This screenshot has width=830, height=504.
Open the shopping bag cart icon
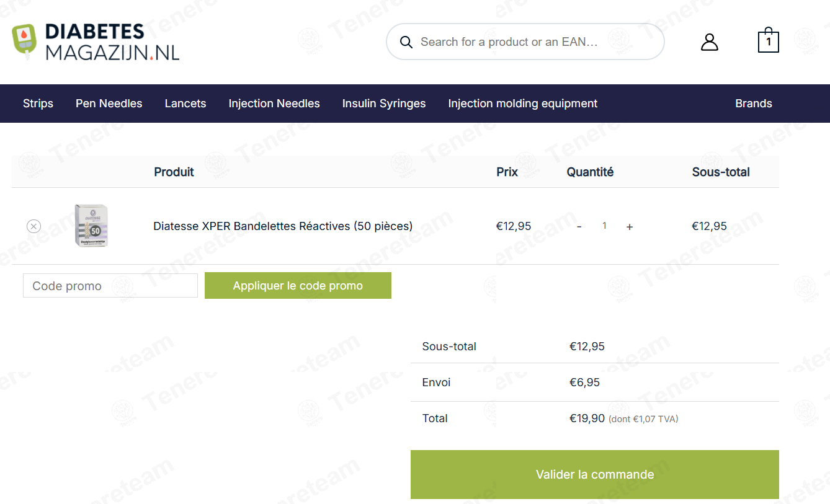(x=769, y=40)
